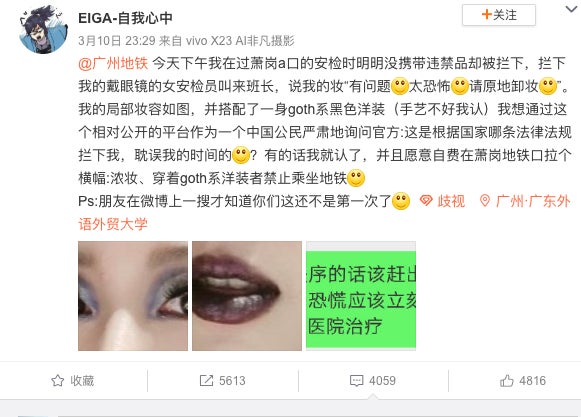Screen dimensions: 581x417
Task: Open the 广州·广东外语外贸大学 location link
Action: (324, 212)
